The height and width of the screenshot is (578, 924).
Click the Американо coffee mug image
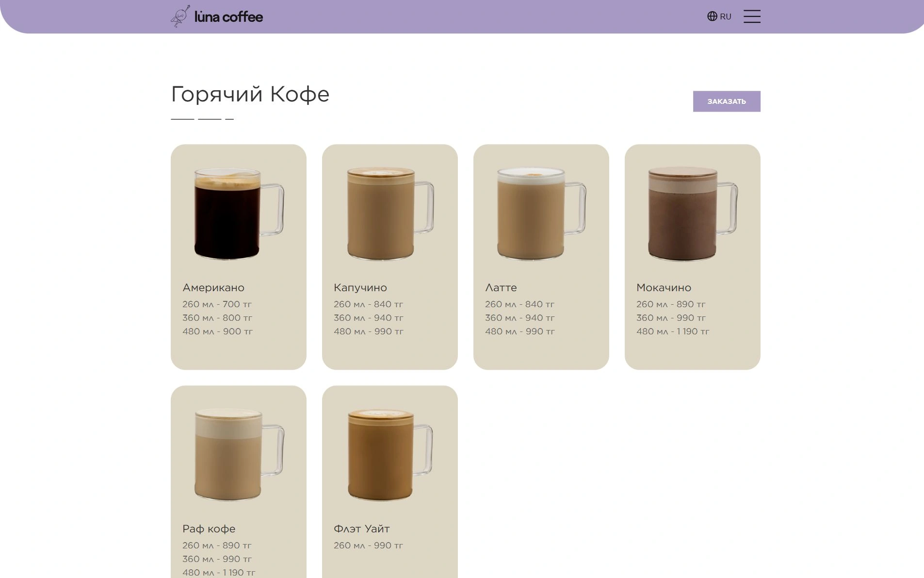point(239,214)
